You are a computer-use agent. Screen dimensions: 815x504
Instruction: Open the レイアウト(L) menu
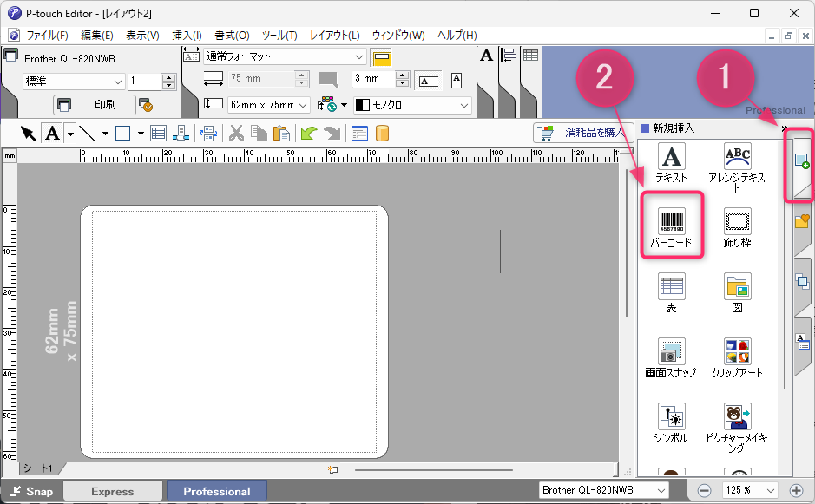335,36
